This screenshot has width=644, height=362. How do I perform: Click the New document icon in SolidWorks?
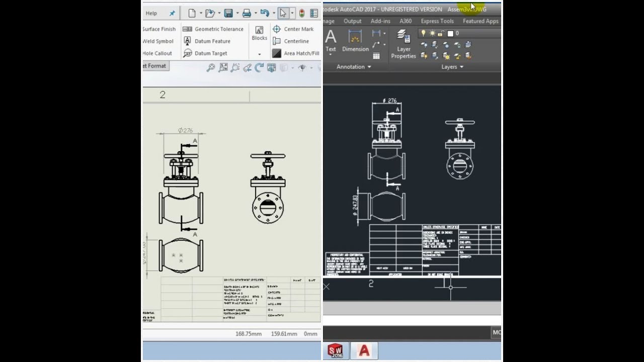[192, 13]
